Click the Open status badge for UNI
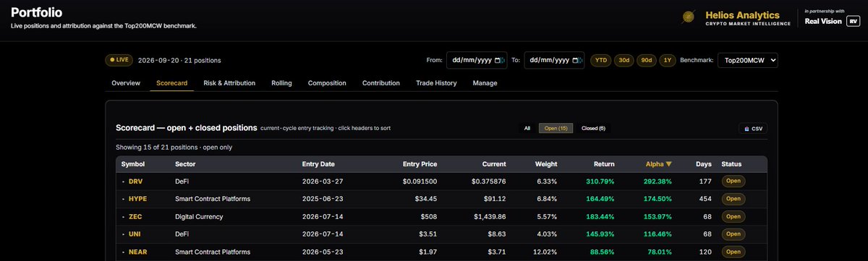The image size is (868, 261). (x=733, y=234)
